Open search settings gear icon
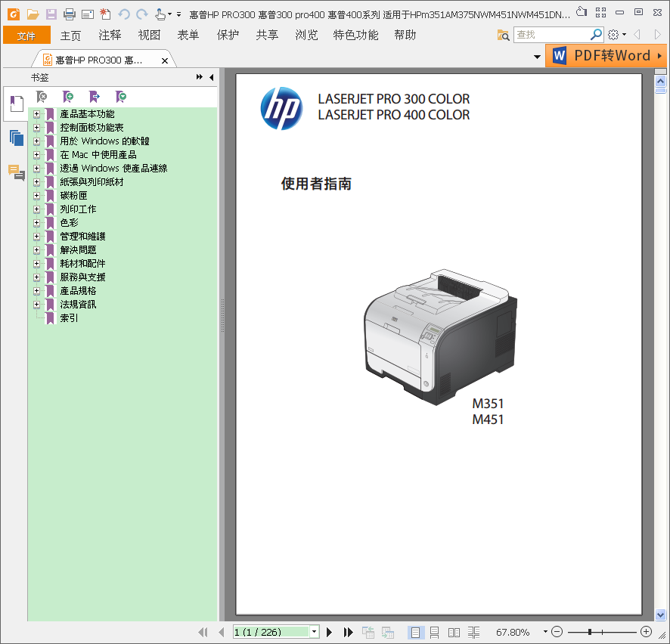This screenshot has width=670, height=644. click(613, 35)
